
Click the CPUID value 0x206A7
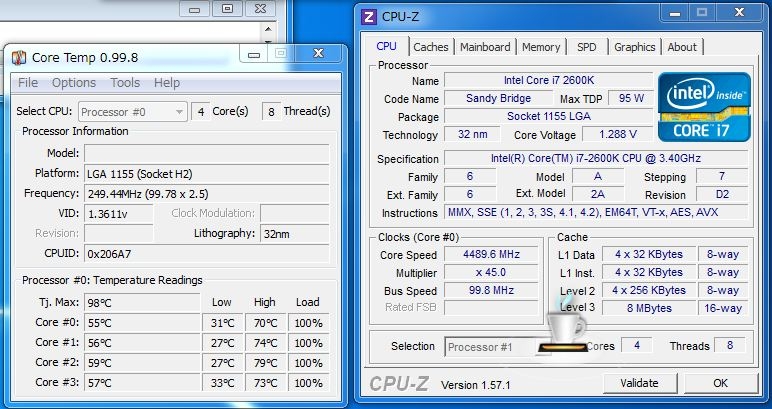click(x=206, y=254)
